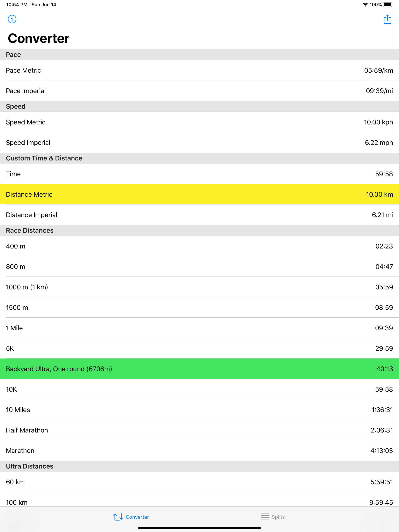Tap the Half Marathon time 2:06:31

[382, 430]
